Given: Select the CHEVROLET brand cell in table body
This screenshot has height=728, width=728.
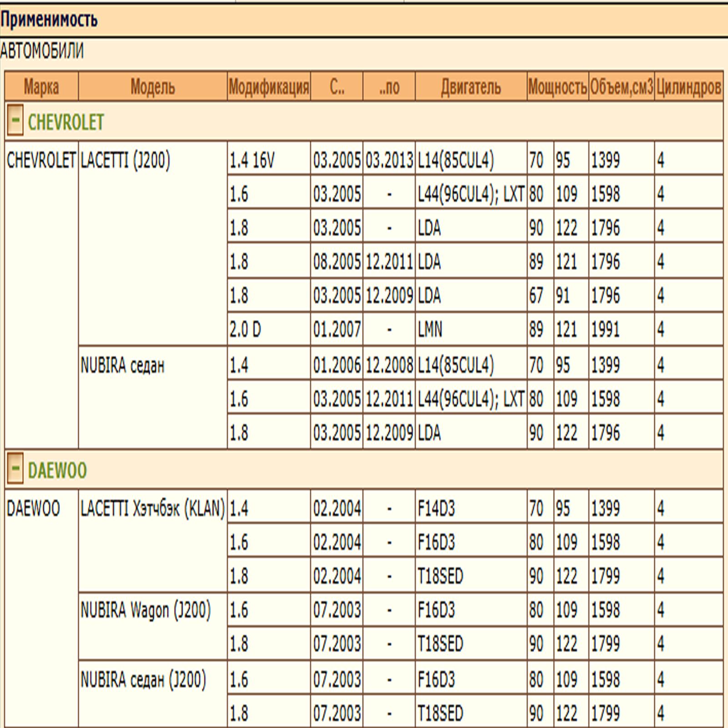Looking at the screenshot, I should (41, 295).
